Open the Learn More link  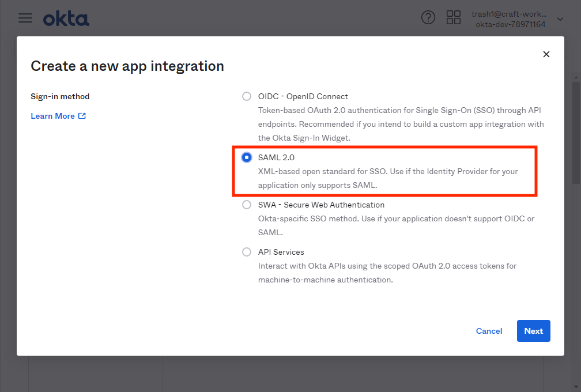click(58, 116)
